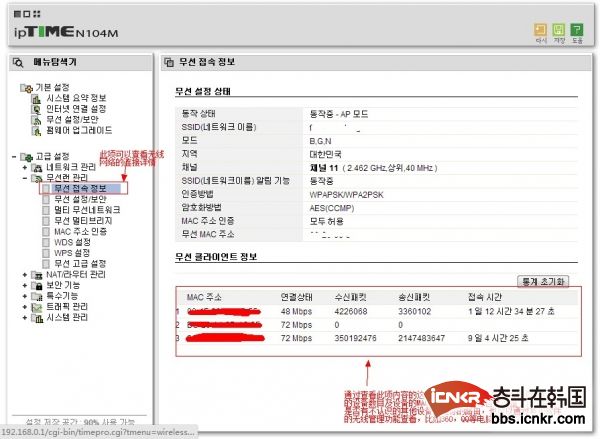
Task: Click the received packets value 4226068
Action: (351, 312)
